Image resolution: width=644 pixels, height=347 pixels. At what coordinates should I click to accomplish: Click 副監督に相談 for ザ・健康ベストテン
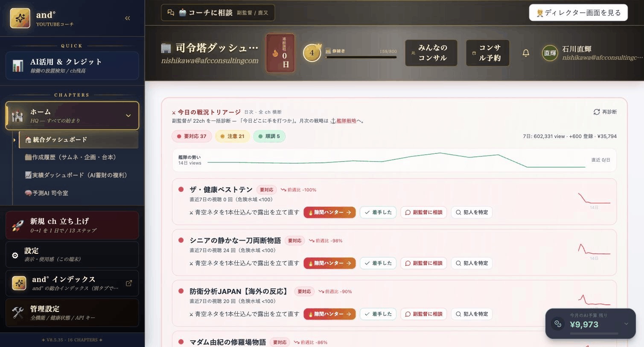[x=423, y=212]
